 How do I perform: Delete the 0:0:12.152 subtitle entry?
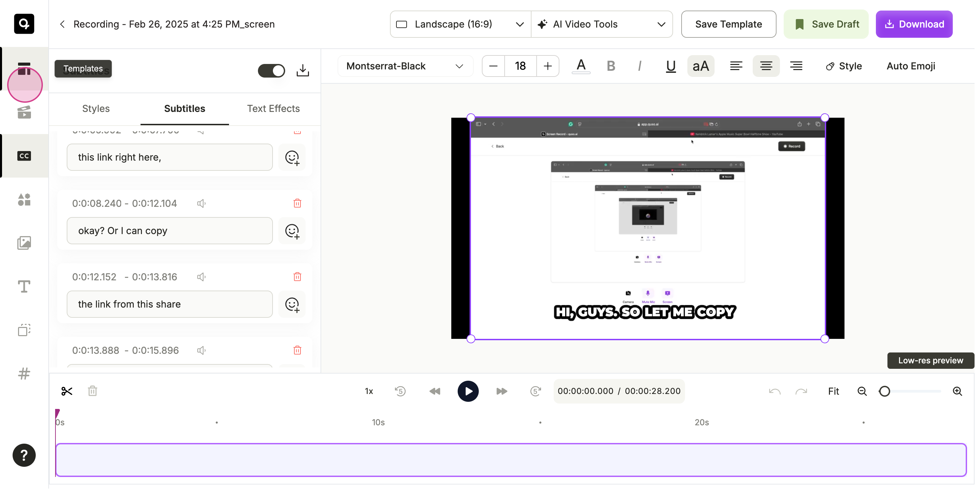(297, 277)
